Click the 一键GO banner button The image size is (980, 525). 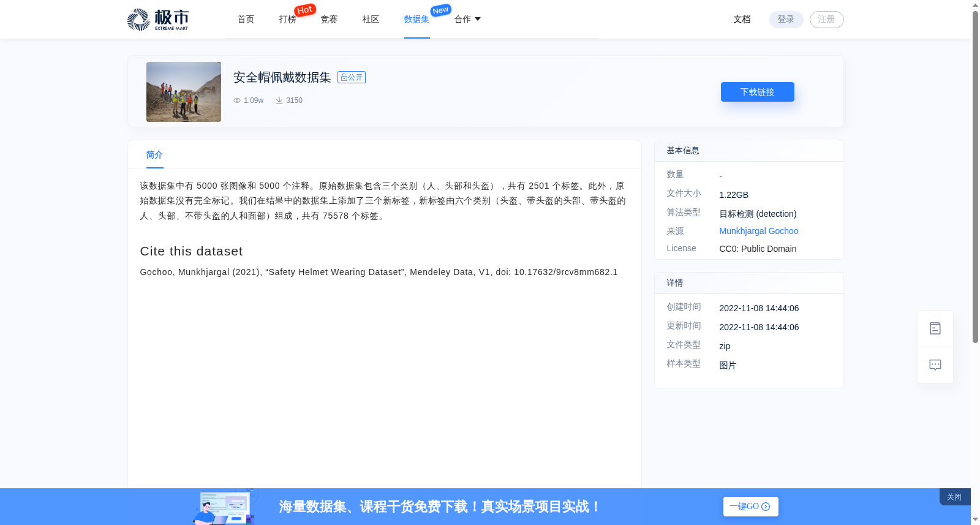(750, 507)
